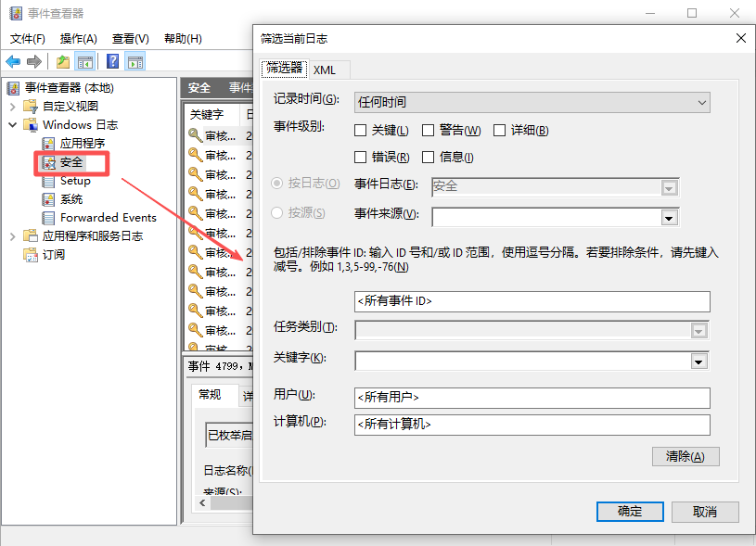Select the 按源(S) radio button
756x546 pixels.
coord(276,212)
